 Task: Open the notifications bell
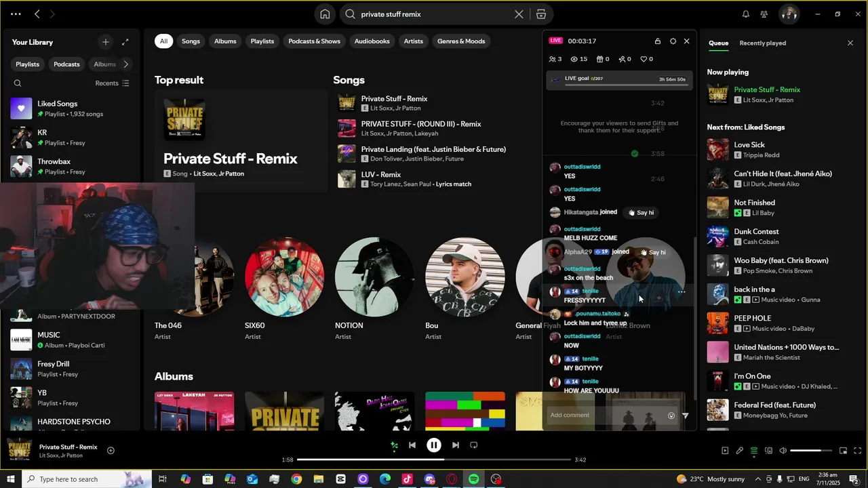[746, 14]
